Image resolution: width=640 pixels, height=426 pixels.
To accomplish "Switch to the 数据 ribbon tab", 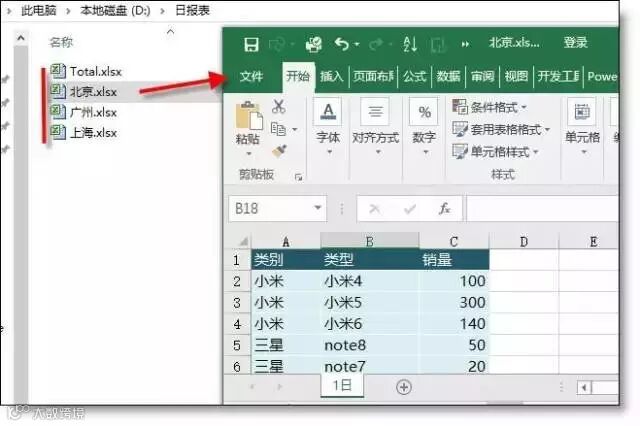I will click(x=448, y=76).
